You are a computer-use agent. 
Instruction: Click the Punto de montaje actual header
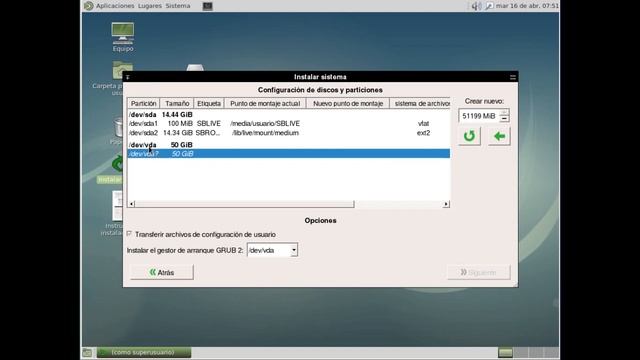pyautogui.click(x=265, y=104)
